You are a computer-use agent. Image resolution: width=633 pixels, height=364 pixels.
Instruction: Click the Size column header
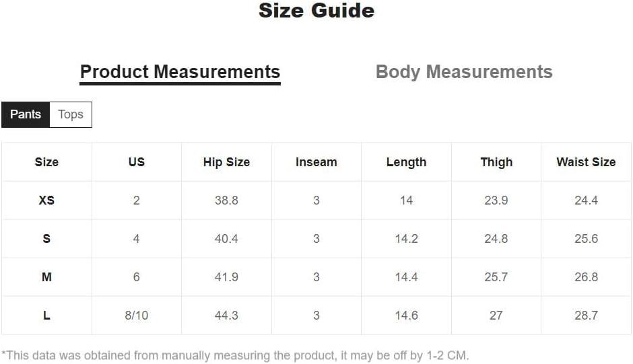point(46,162)
